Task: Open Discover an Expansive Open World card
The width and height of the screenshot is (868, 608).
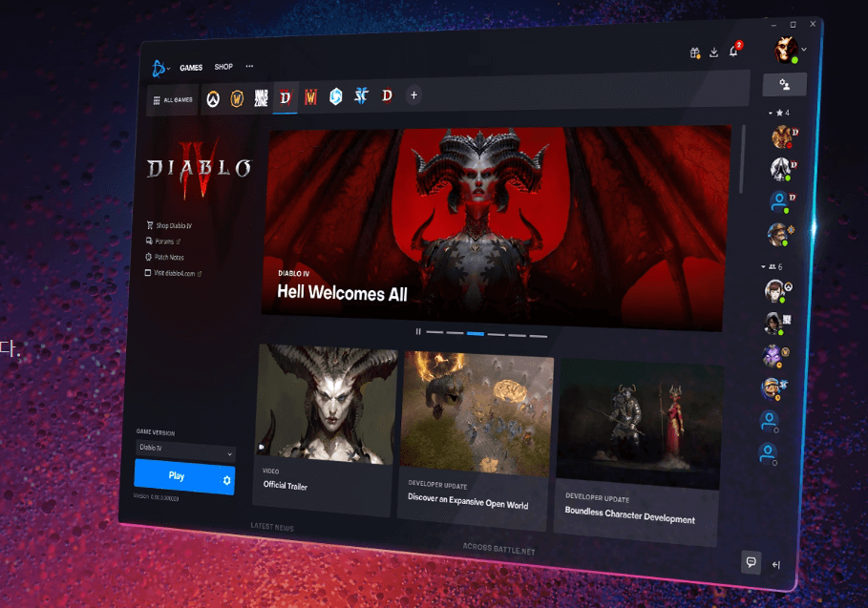Action: click(476, 441)
